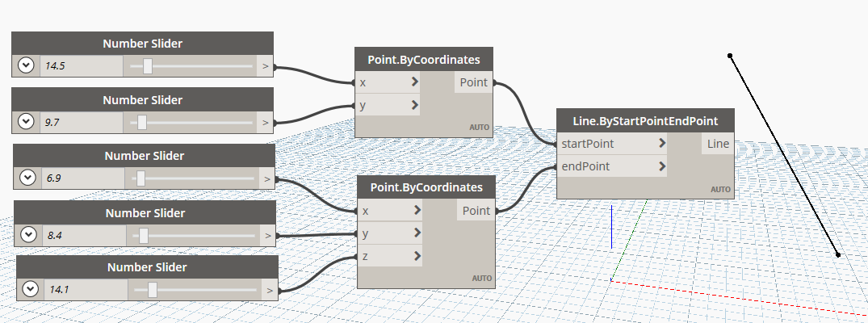
Task: Click the slider handle for value 14.1
Action: pyautogui.click(x=153, y=290)
